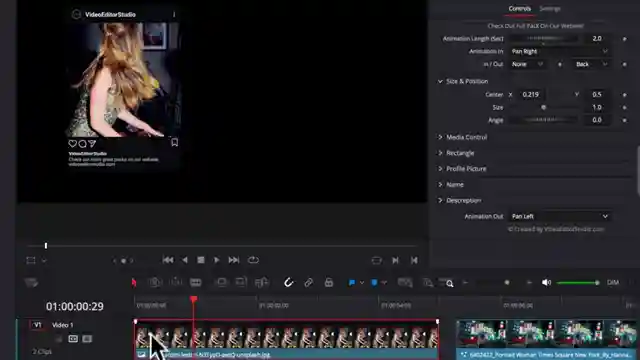This screenshot has width=640, height=360.
Task: Play the timeline in reverse
Action: pos(184,260)
